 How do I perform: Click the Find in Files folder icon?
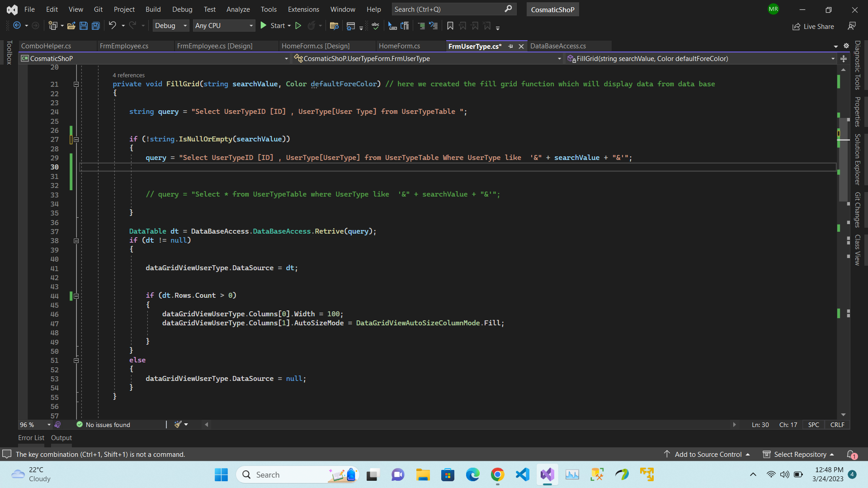coord(334,26)
